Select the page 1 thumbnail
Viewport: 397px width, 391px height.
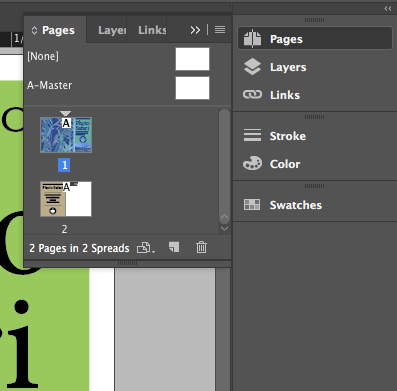click(66, 135)
